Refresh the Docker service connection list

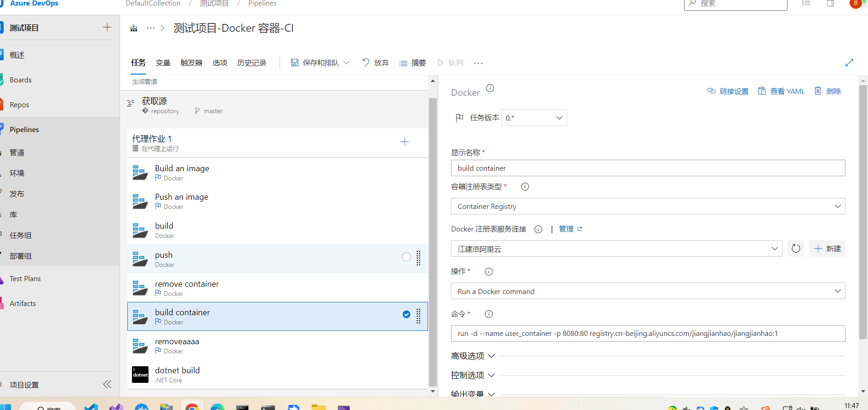pos(796,248)
